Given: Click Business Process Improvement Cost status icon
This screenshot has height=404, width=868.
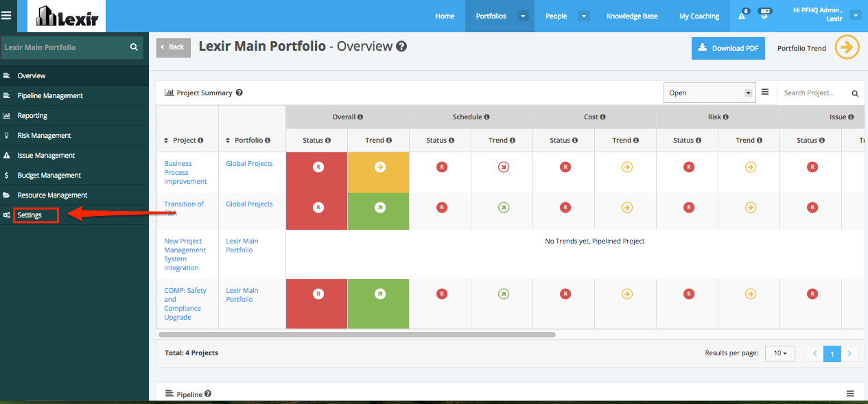Looking at the screenshot, I should coord(565,167).
